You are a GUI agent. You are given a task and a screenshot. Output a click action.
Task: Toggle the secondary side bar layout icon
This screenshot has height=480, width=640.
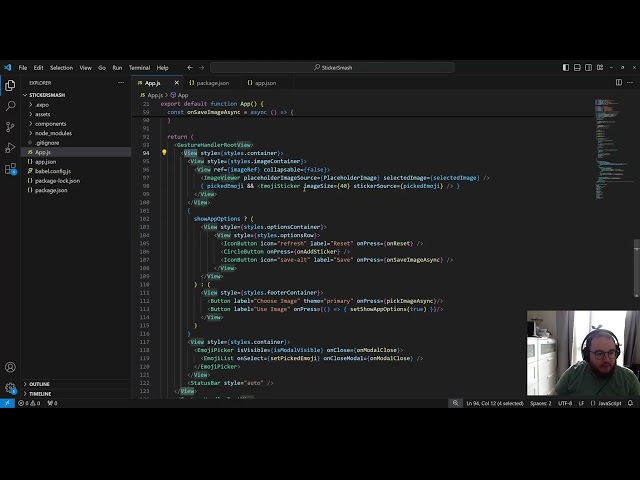(x=588, y=67)
